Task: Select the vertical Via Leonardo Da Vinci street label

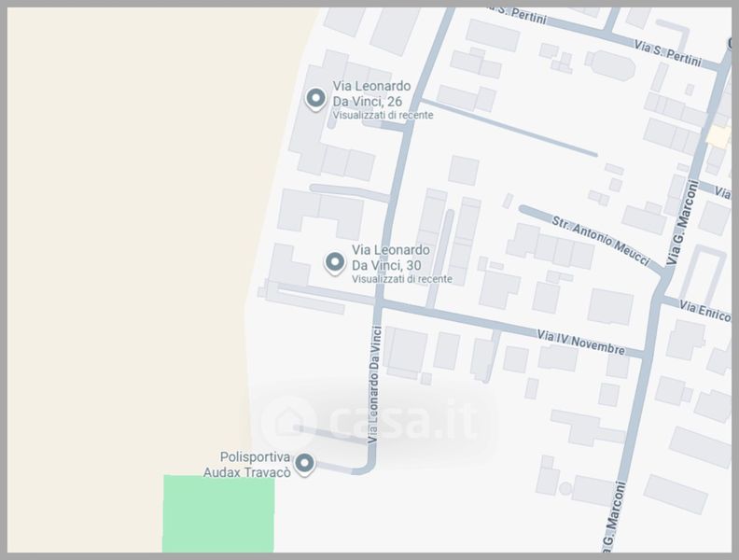Action: (374, 385)
